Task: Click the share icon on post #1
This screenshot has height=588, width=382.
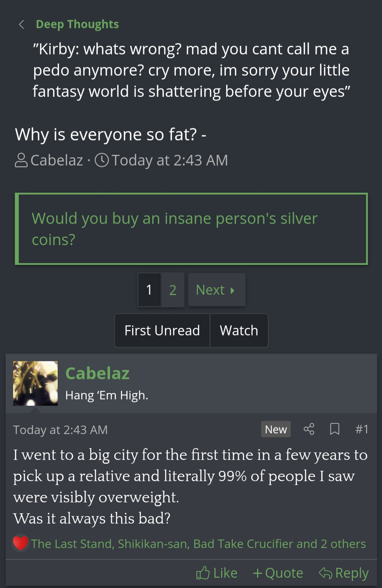Action: tap(309, 429)
